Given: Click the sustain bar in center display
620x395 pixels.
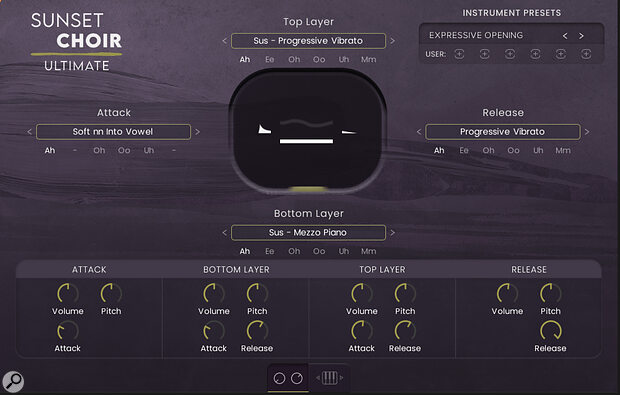Looking at the screenshot, I should pos(306,141).
